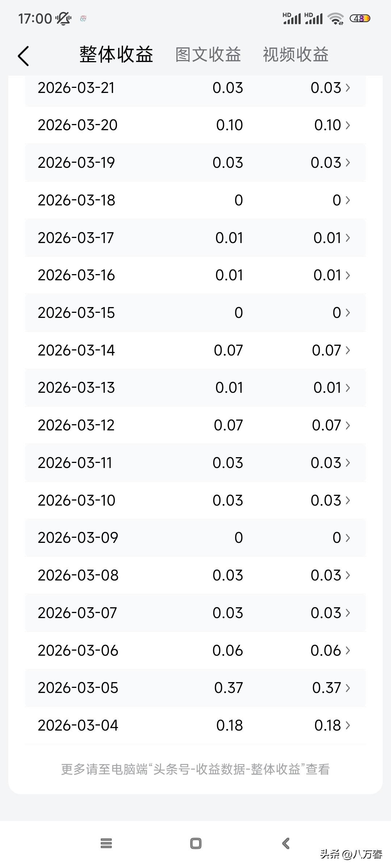
Task: Select the 整体收益 tab
Action: click(116, 55)
